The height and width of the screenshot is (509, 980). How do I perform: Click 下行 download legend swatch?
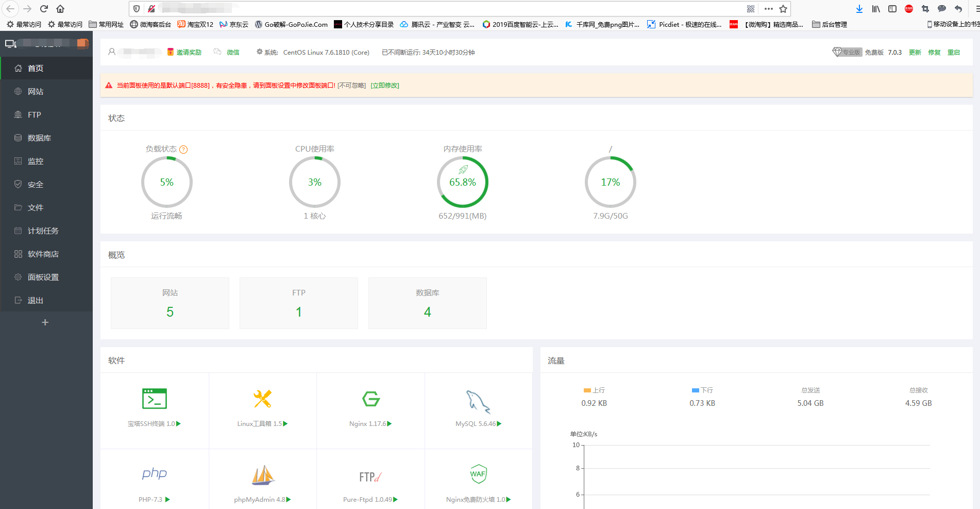[x=696, y=390]
